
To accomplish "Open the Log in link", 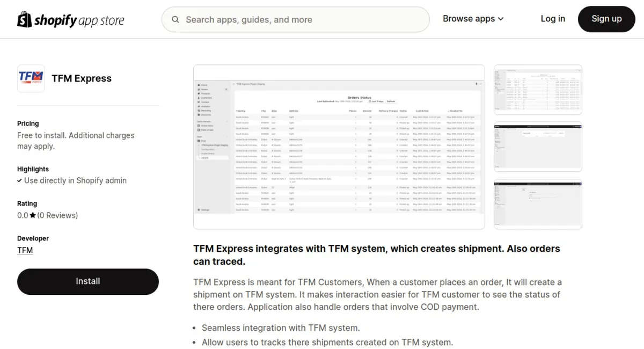I will pyautogui.click(x=553, y=19).
